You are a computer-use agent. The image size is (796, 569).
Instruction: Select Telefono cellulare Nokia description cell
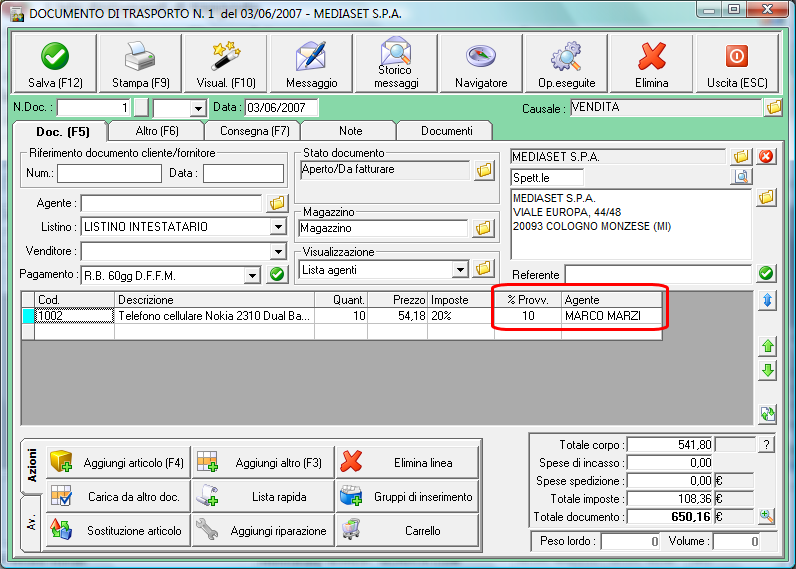pyautogui.click(x=215, y=316)
